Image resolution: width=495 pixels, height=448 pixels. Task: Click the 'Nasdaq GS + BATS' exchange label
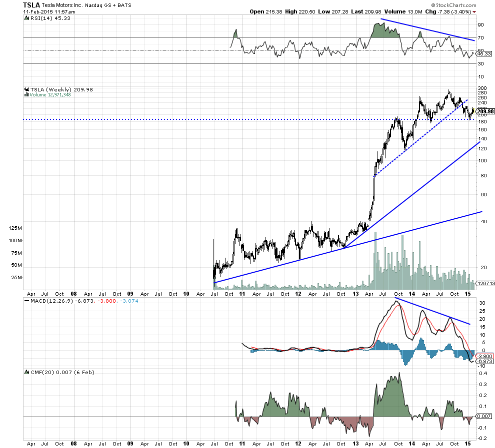point(108,5)
